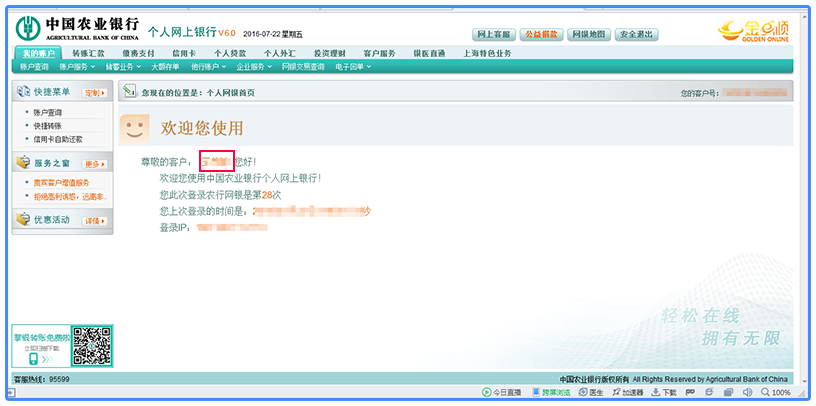
Task: Click the small icon at status bar left edge
Action: coord(11,392)
